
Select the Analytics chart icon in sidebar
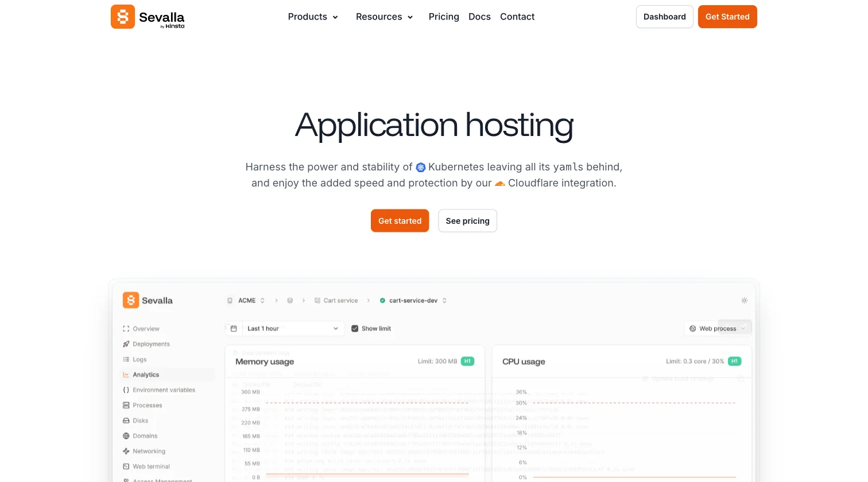(x=126, y=375)
